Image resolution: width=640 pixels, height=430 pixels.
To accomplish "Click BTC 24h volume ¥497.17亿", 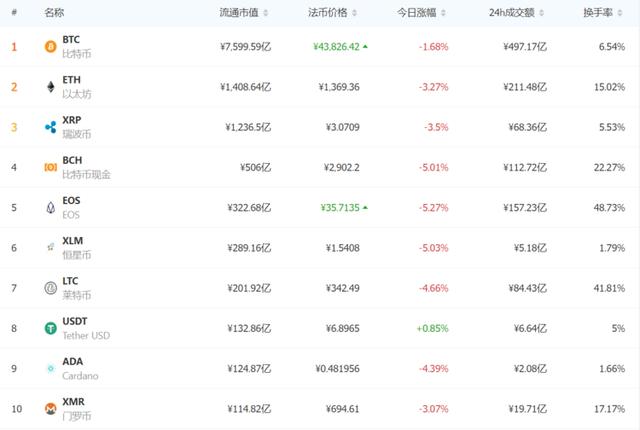I will click(x=525, y=47).
